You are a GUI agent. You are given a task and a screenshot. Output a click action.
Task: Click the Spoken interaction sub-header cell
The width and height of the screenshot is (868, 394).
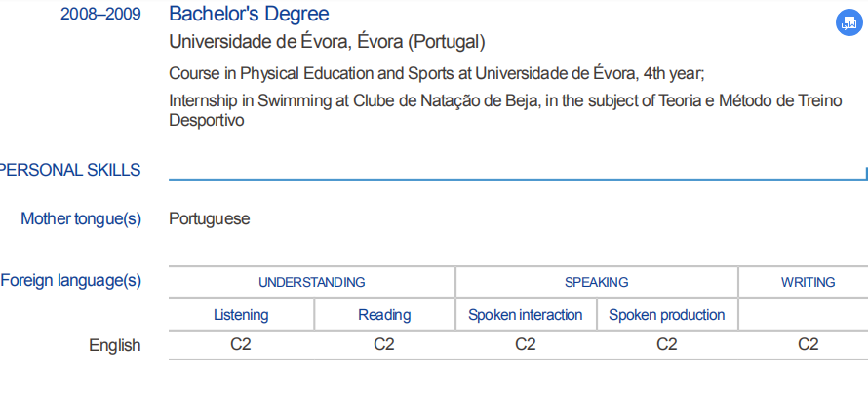pos(525,315)
